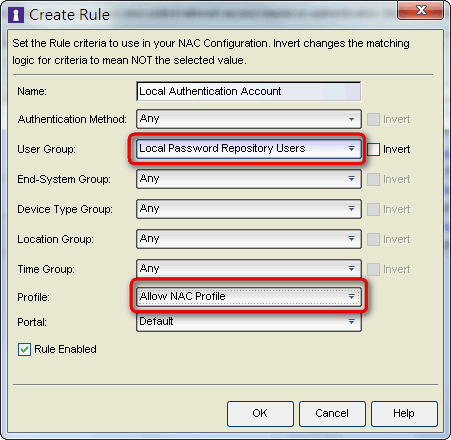Image resolution: width=451 pixels, height=440 pixels.
Task: Uncheck the Rule Enabled checkbox
Action: (24, 349)
